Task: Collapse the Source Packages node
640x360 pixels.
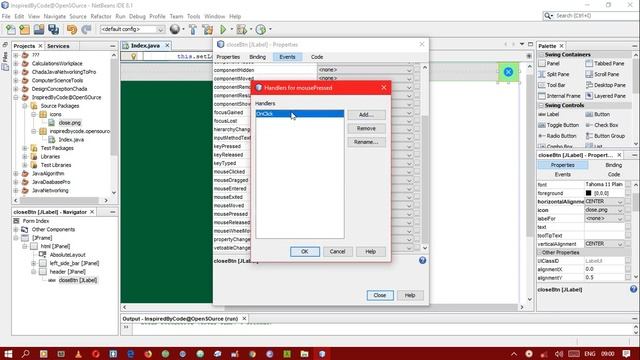Action: [25, 106]
